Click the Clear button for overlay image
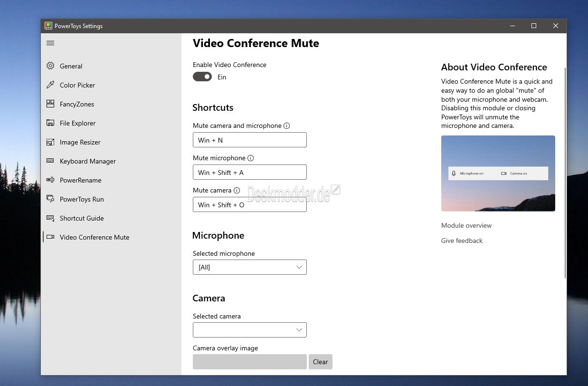The image size is (588, 386). tap(321, 362)
